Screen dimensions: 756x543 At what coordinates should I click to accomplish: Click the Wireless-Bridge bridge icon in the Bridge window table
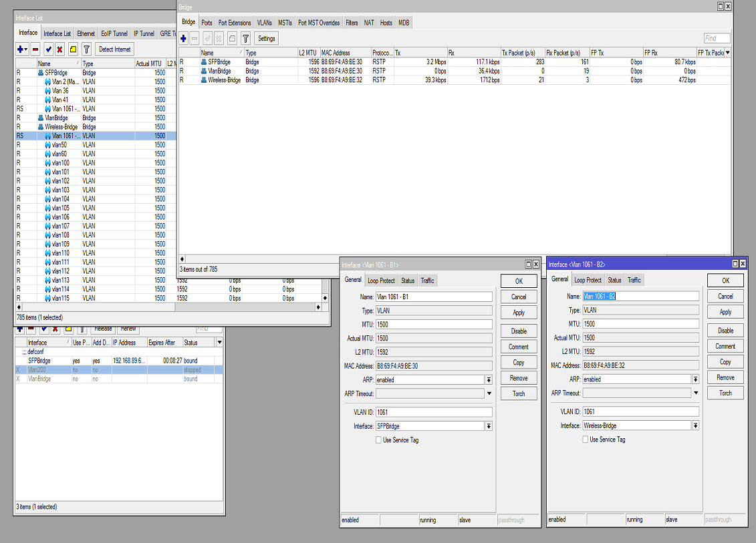(204, 80)
